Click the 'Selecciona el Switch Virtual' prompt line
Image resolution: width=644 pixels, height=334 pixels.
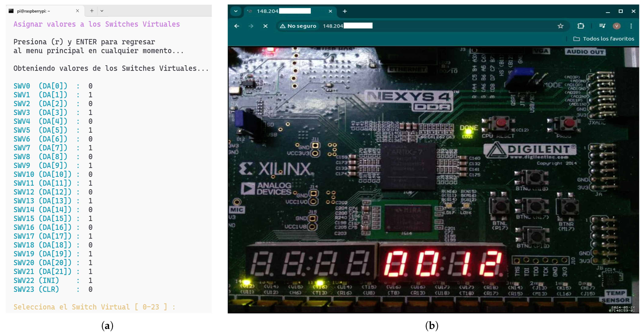95,307
